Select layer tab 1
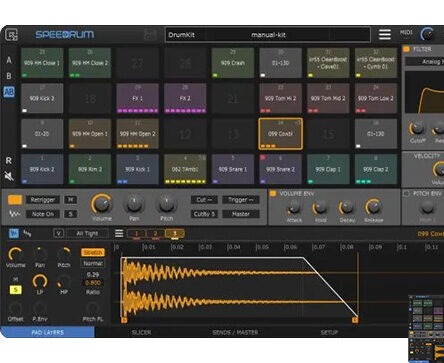The image size is (444, 363). pyautogui.click(x=136, y=233)
